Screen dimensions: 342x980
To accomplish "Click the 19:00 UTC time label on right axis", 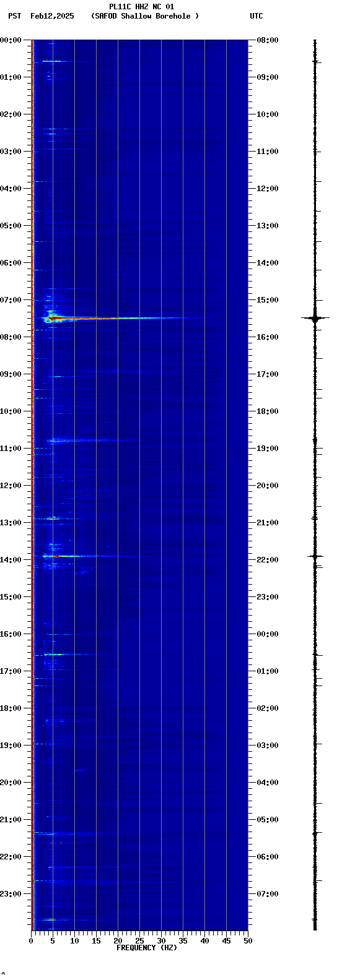I will point(268,449).
